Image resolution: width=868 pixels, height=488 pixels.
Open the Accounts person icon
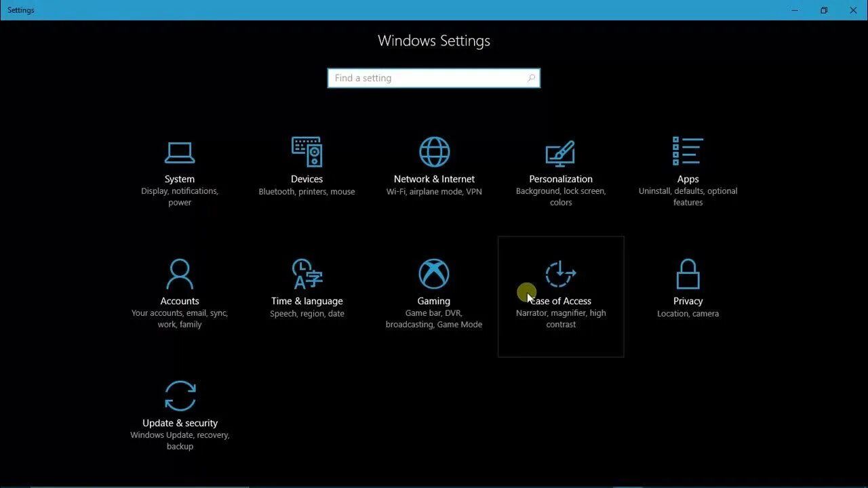(x=180, y=274)
